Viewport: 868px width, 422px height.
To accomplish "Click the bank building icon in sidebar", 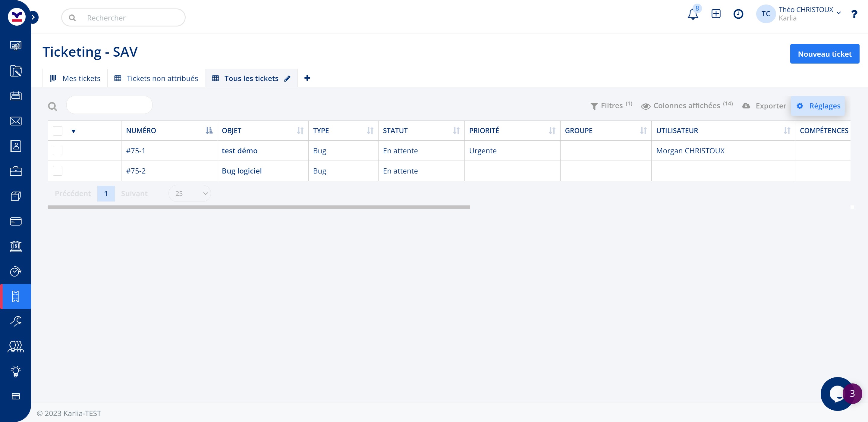I will 15,246.
